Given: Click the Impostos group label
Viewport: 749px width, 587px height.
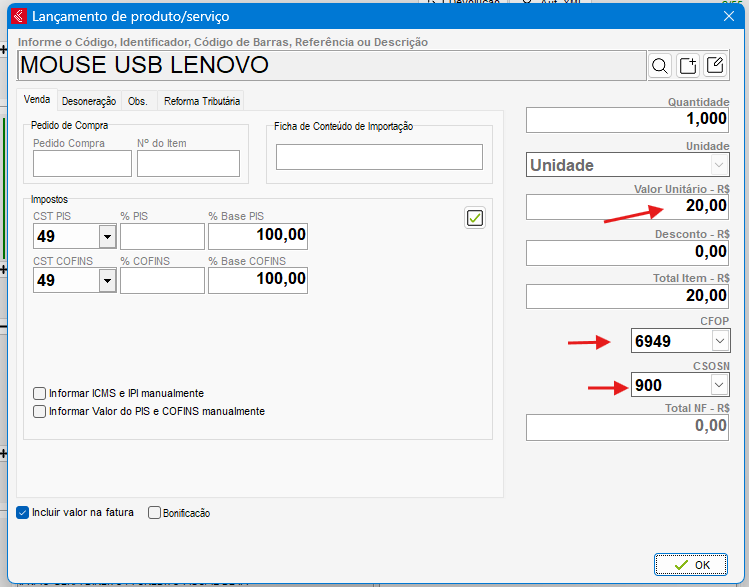Looking at the screenshot, I should coord(49,199).
